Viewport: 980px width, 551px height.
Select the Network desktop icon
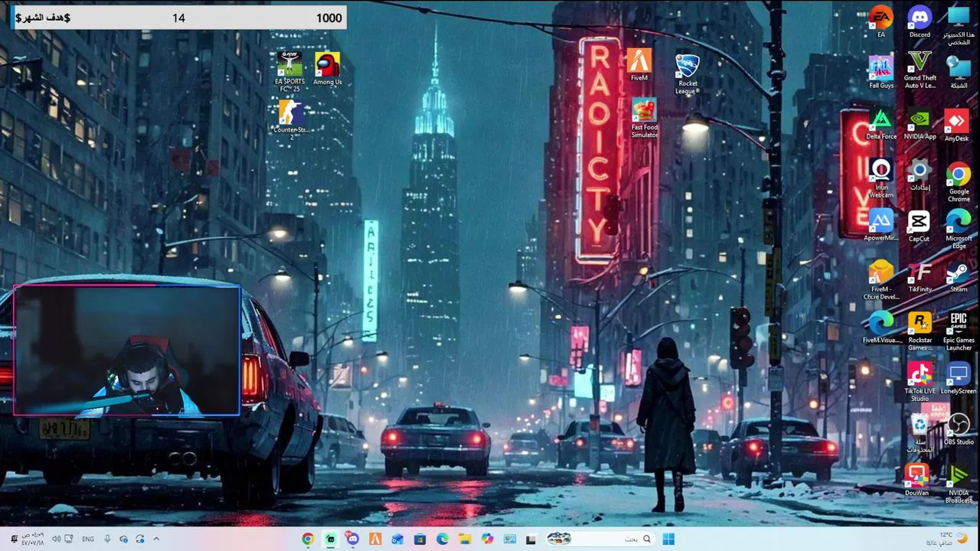point(959,72)
